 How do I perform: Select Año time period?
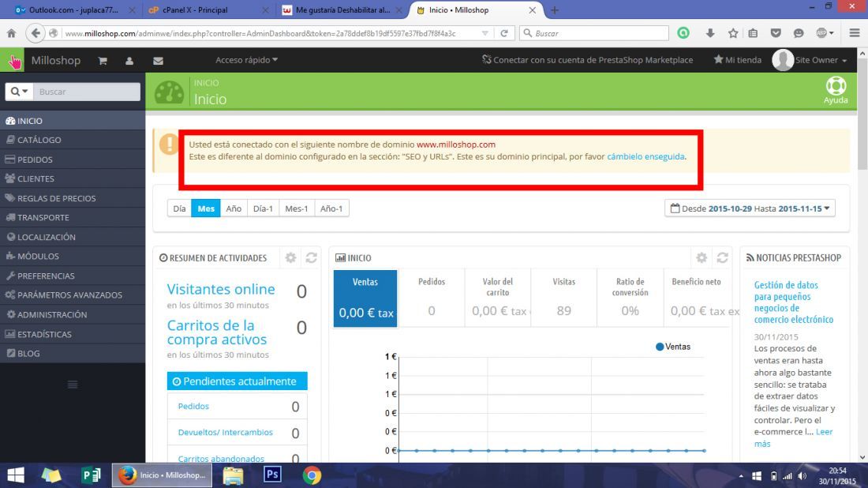coord(234,208)
